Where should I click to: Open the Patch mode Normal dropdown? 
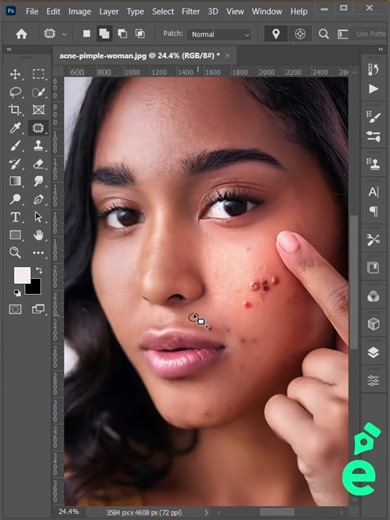220,34
